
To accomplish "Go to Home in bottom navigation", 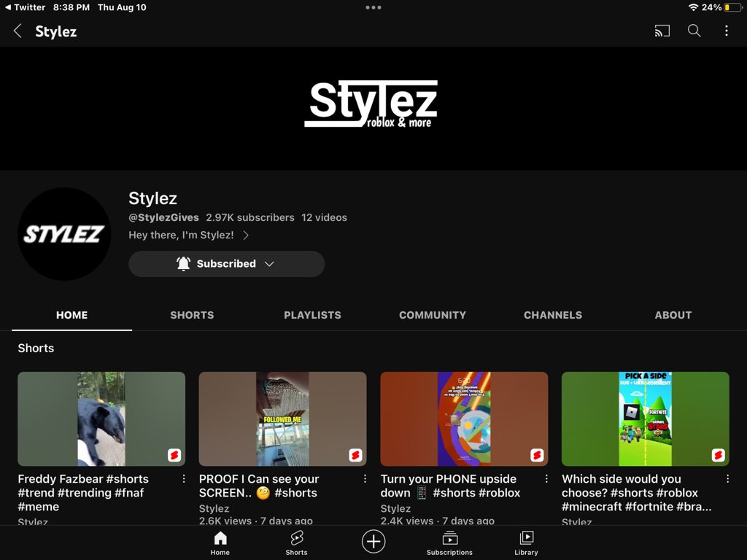I will coord(220,543).
